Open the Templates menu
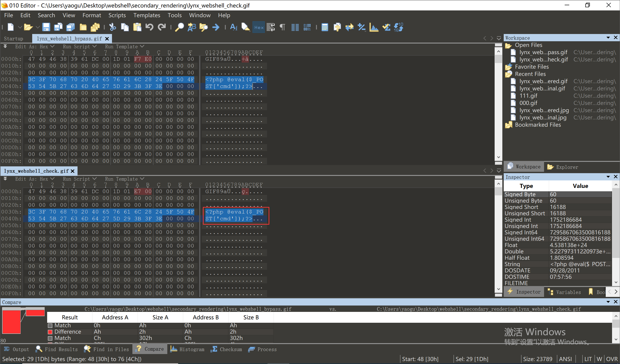The width and height of the screenshot is (620, 364). tap(147, 15)
